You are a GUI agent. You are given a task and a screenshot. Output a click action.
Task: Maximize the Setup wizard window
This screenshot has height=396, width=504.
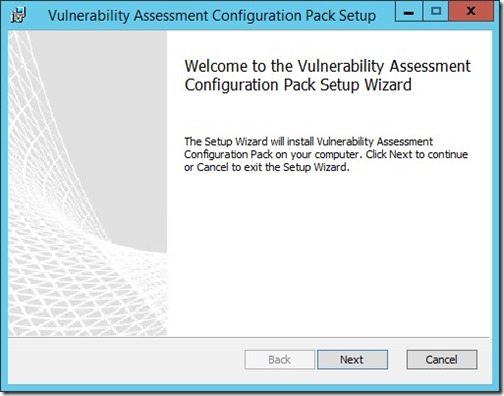click(x=436, y=11)
